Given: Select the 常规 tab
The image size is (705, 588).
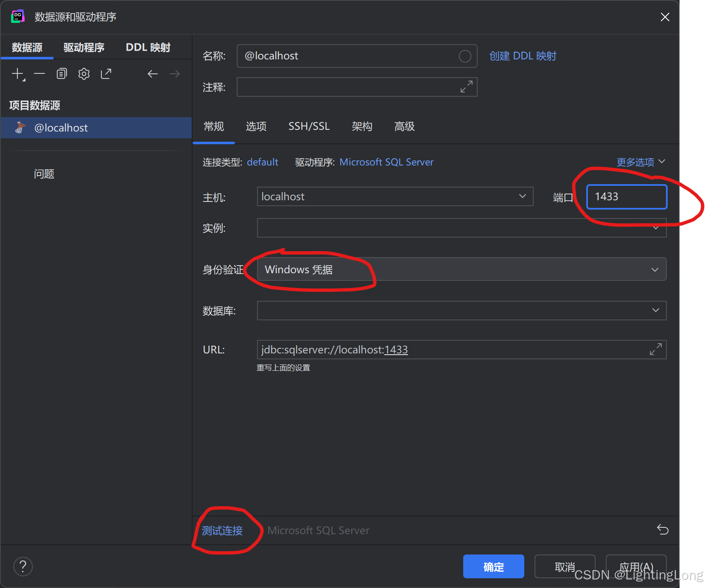Looking at the screenshot, I should (x=214, y=126).
